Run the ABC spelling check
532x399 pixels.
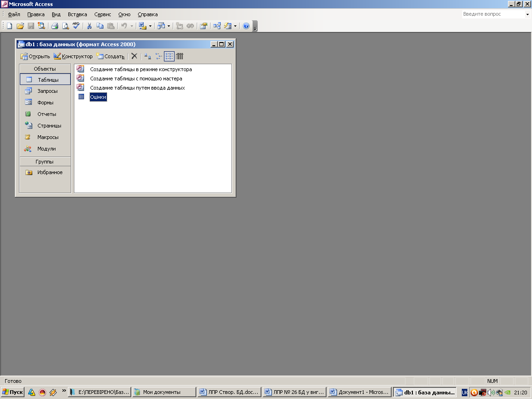[76, 26]
